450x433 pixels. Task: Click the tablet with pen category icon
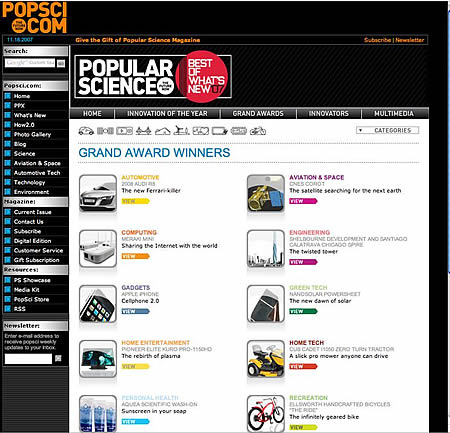click(220, 131)
